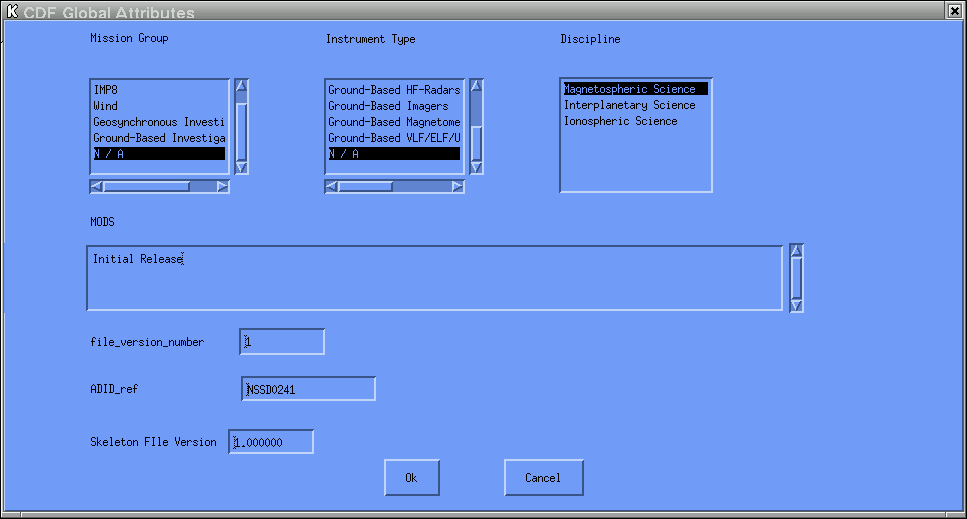Click Mission Group list scroll down arrow

[x=242, y=167]
